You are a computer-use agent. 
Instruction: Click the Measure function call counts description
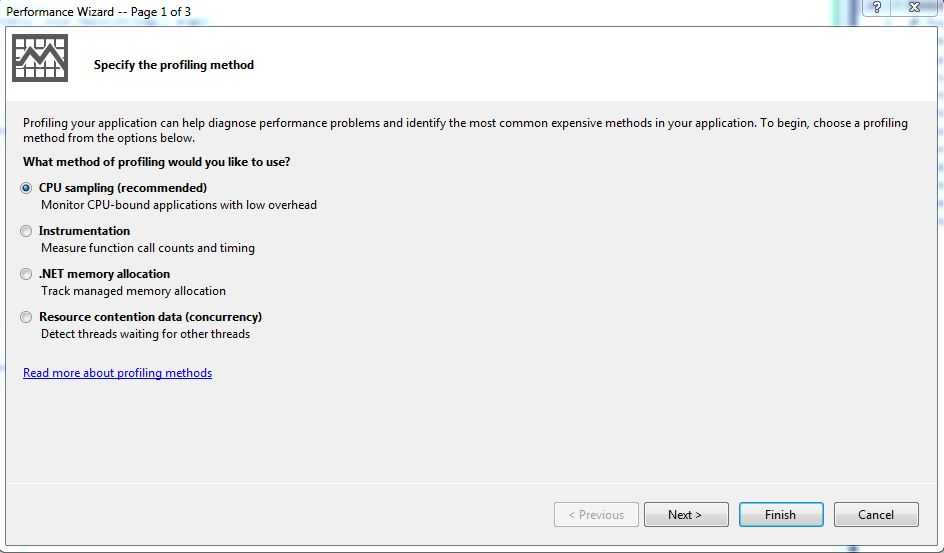(x=148, y=248)
